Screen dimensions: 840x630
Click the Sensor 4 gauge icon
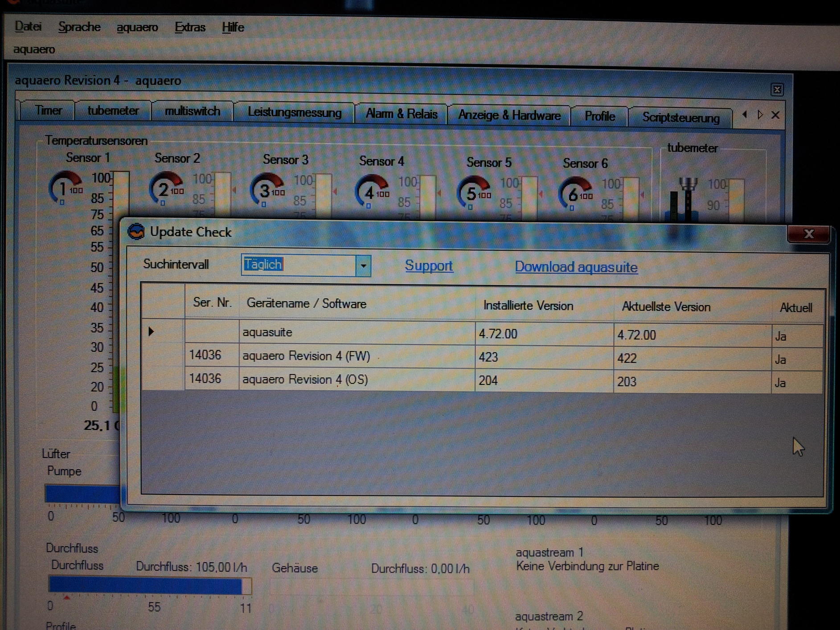(x=372, y=192)
